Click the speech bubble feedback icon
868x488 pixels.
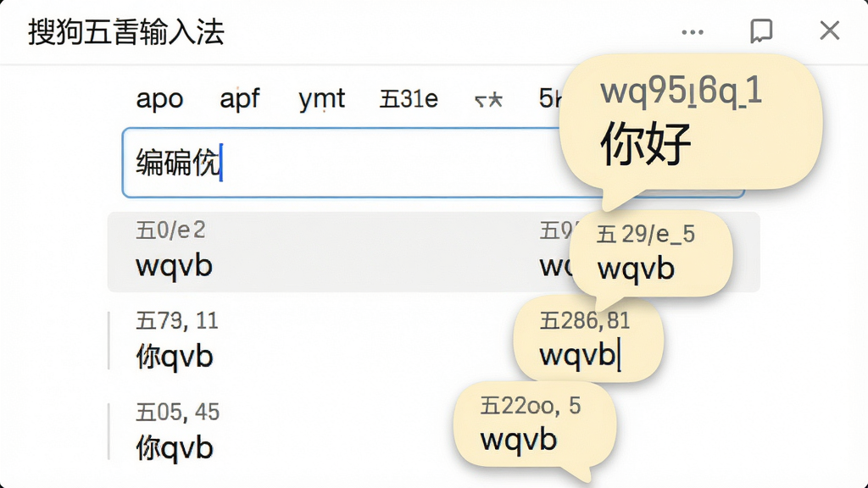[x=761, y=31]
